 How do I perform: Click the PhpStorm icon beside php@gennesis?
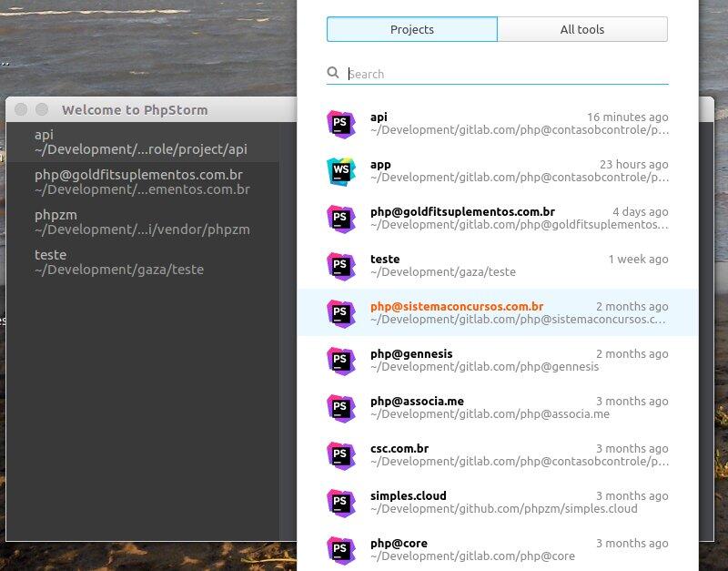[x=341, y=361]
